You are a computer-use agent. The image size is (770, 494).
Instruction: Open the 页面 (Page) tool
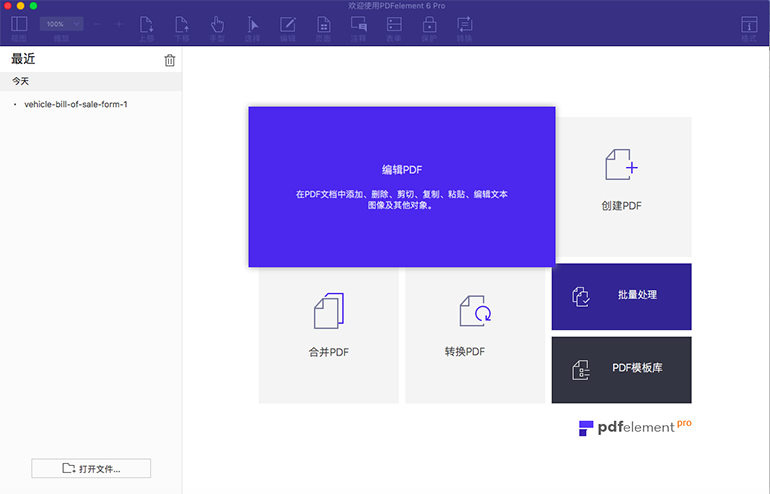click(323, 25)
